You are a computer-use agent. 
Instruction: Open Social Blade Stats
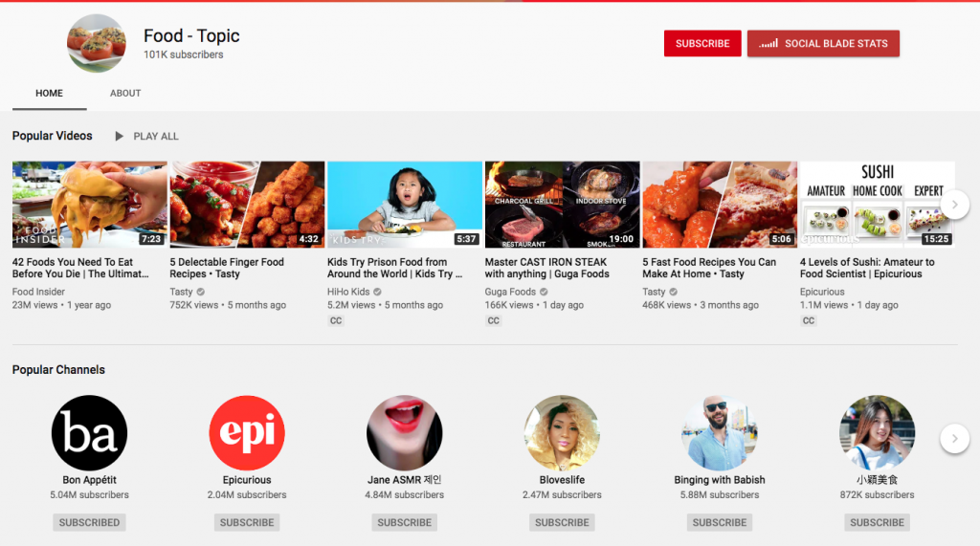(x=823, y=43)
